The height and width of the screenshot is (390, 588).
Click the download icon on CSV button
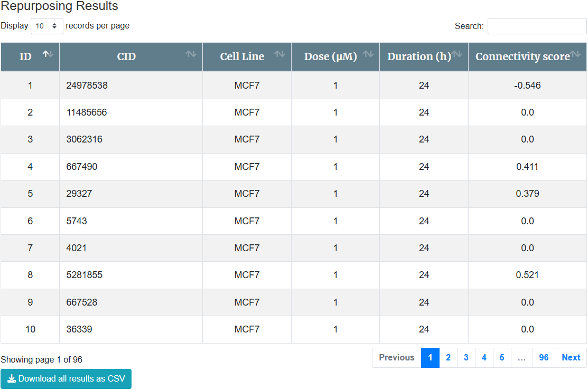click(12, 379)
